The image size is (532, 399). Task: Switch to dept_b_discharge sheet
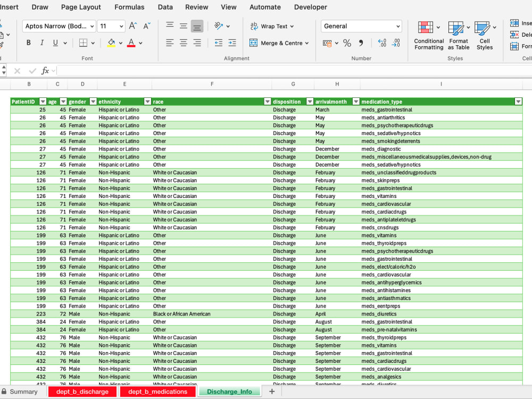point(82,392)
